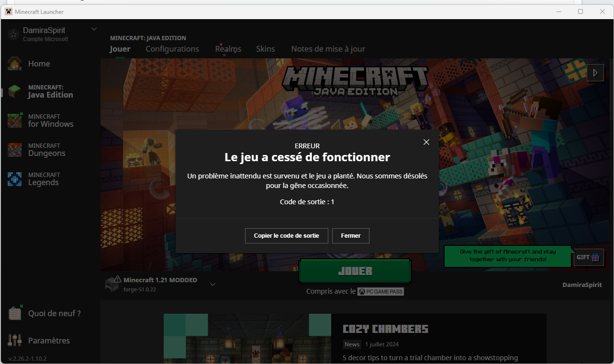Click the 'forge-51.0.22' version text

pos(140,289)
